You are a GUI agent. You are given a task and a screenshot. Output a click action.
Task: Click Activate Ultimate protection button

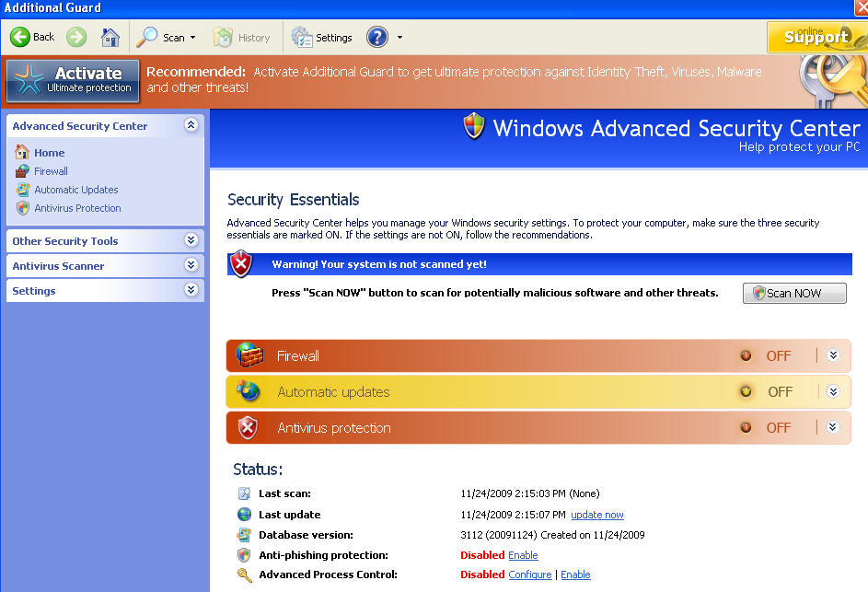[x=73, y=81]
